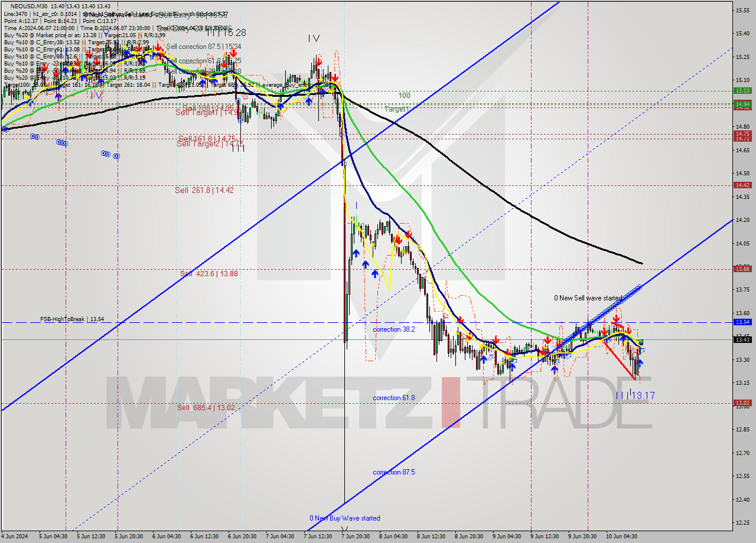Click the '6 Jun 04:30' time label
The width and height of the screenshot is (756, 543).
[167, 537]
